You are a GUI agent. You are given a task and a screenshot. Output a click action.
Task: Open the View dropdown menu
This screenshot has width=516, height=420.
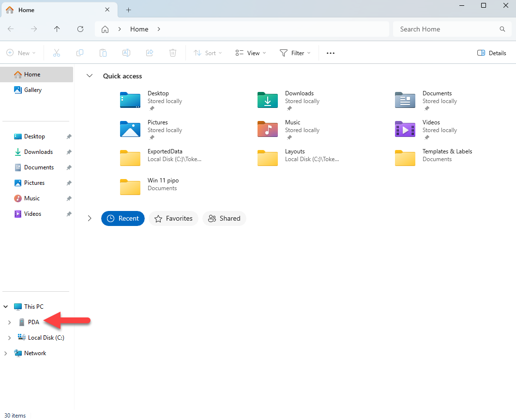251,53
